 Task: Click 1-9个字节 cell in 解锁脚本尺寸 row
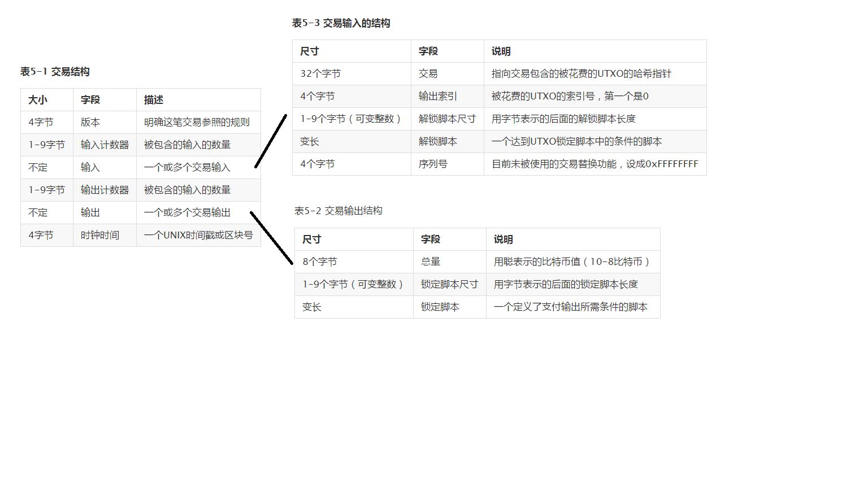pos(351,119)
